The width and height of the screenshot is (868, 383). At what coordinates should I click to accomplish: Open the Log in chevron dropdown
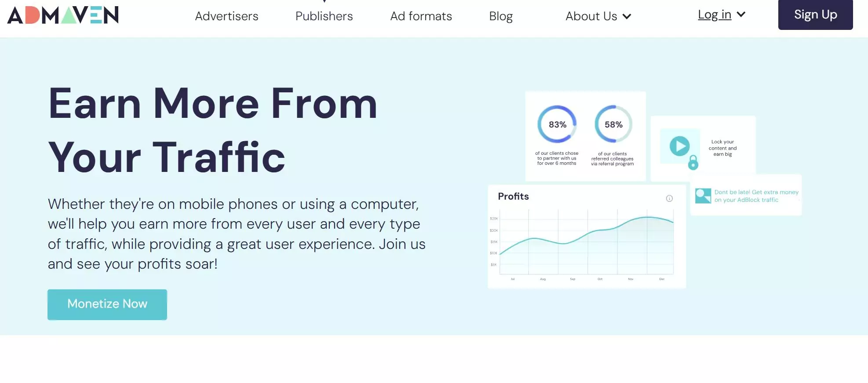point(742,15)
